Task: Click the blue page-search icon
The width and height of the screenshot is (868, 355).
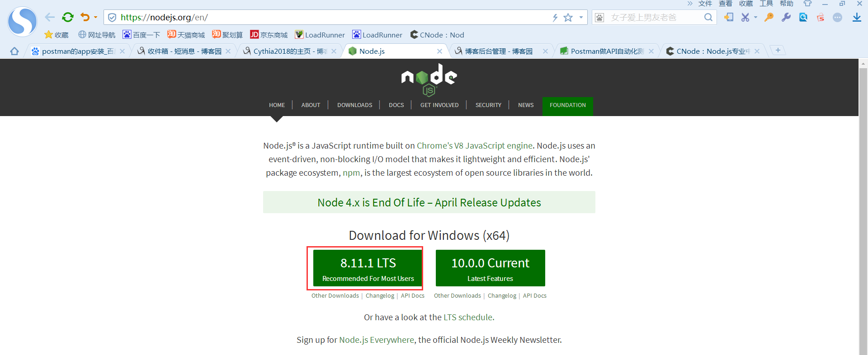Action: coord(803,17)
